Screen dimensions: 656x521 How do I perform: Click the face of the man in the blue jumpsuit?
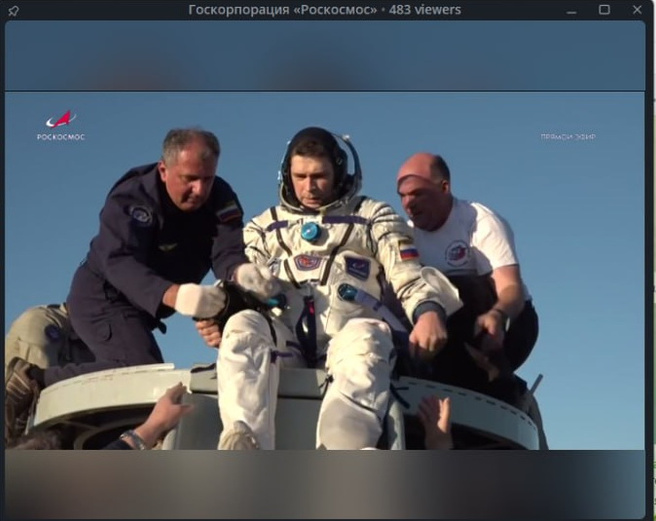189,168
